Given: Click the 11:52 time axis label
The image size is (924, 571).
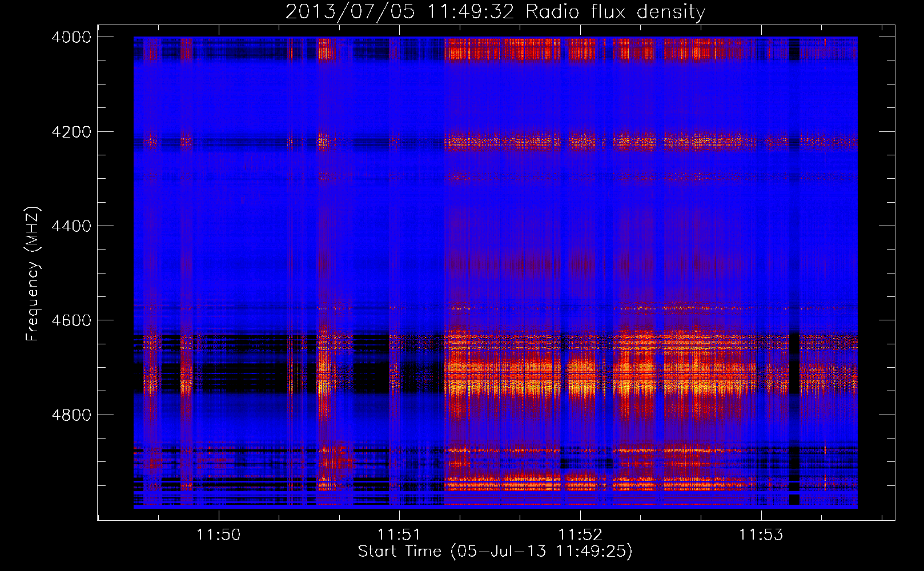Looking at the screenshot, I should (580, 535).
